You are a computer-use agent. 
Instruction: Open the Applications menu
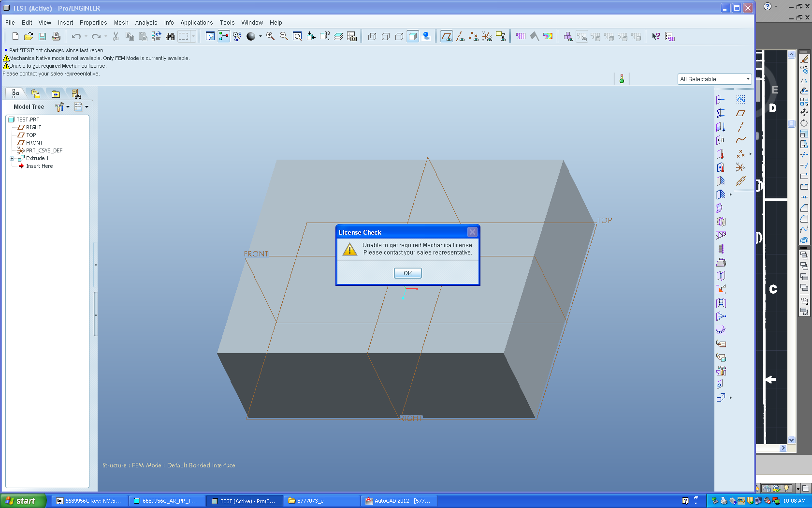[197, 23]
